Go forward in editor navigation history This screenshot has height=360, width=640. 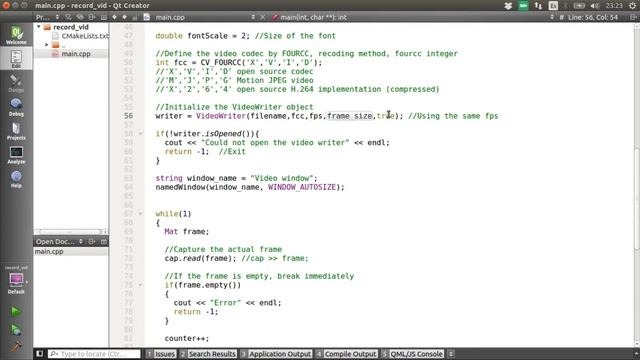coord(124,17)
